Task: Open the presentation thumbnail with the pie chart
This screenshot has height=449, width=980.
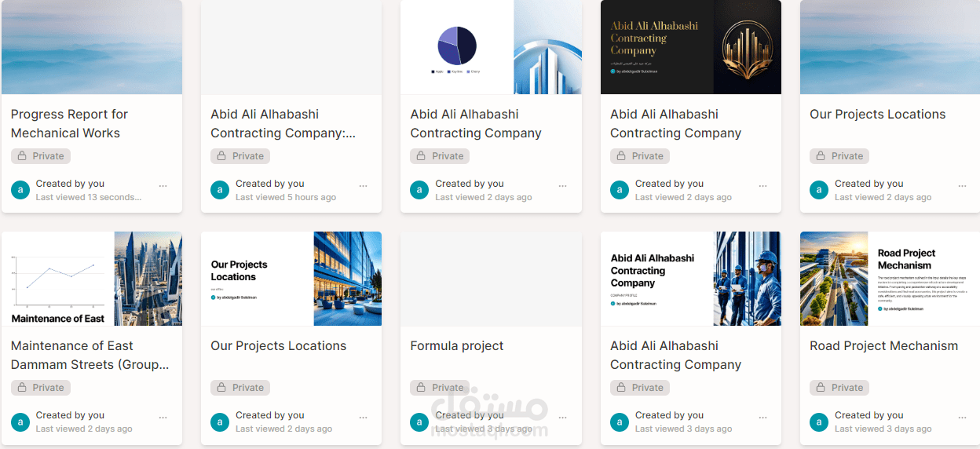Action: coord(491,47)
